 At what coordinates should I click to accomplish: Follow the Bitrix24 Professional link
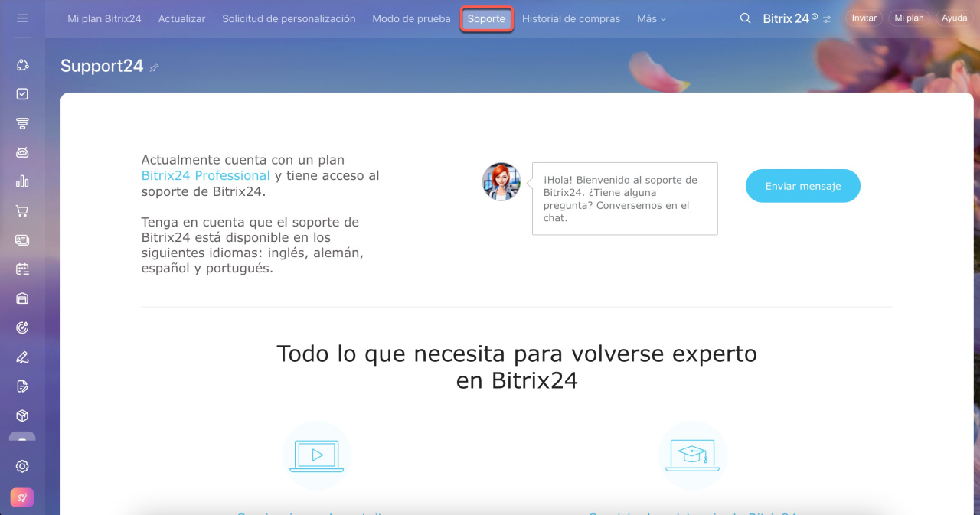pyautogui.click(x=206, y=175)
